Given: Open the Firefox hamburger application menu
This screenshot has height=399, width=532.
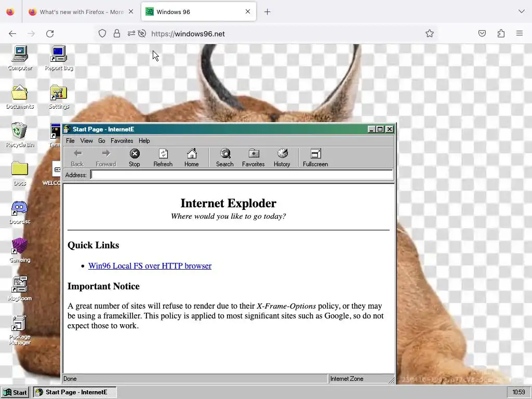Looking at the screenshot, I should click(x=520, y=34).
